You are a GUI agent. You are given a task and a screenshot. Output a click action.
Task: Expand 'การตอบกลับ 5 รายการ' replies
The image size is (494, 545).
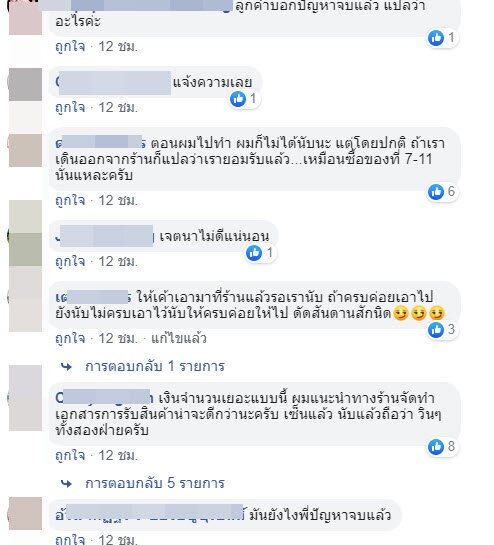tap(155, 483)
